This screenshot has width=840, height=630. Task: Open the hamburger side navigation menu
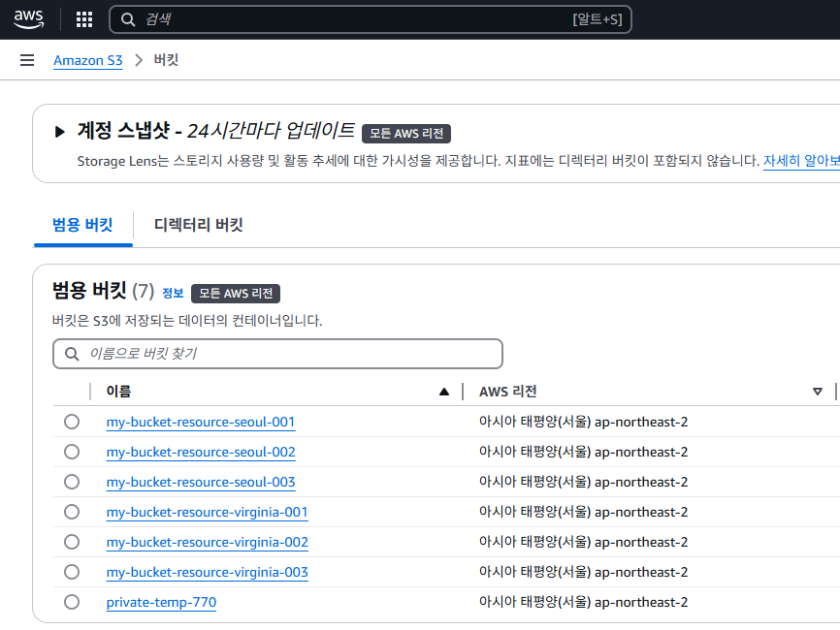click(27, 60)
